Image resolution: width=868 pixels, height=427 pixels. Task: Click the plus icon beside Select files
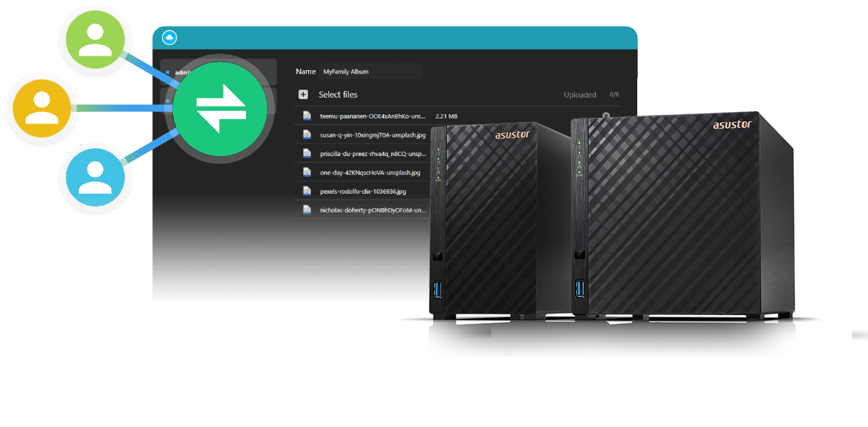click(304, 95)
